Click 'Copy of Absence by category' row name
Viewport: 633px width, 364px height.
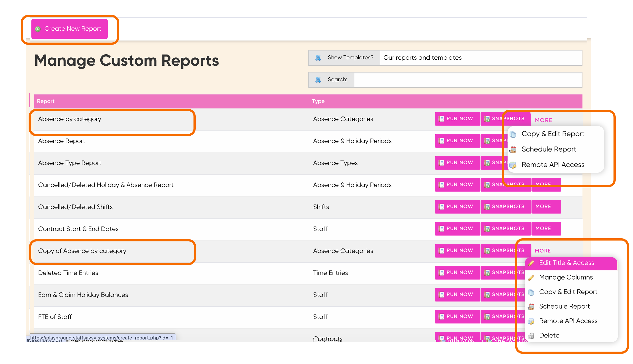pyautogui.click(x=82, y=251)
